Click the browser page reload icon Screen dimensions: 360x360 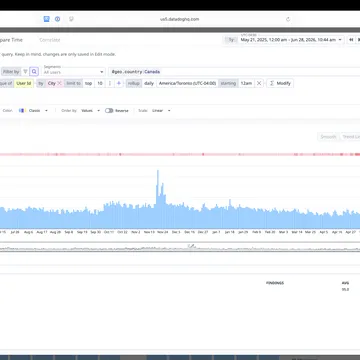[288, 19]
